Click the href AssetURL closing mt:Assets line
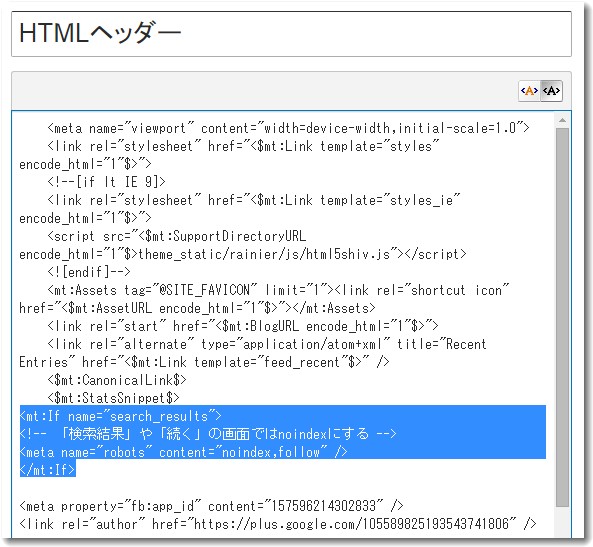This screenshot has height=547, width=593. (x=197, y=308)
